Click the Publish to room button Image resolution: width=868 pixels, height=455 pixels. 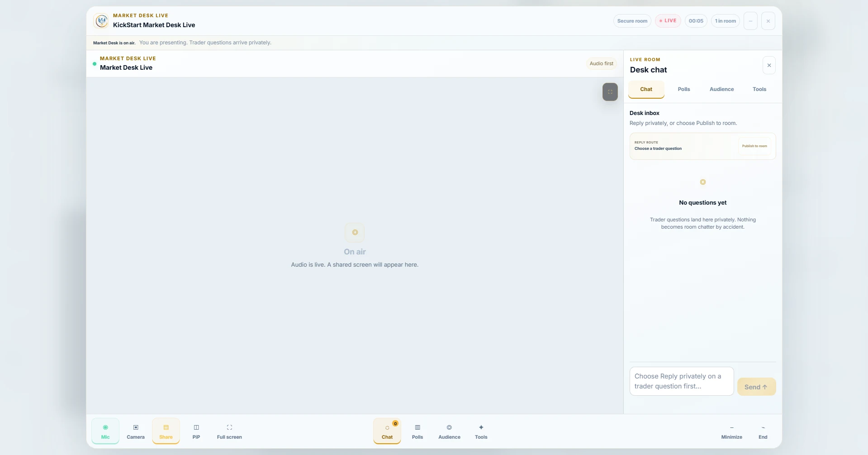[754, 146]
